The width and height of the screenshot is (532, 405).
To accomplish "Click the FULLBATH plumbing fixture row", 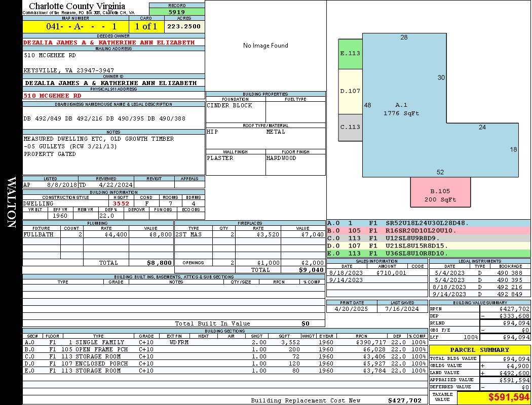I will coord(98,234).
